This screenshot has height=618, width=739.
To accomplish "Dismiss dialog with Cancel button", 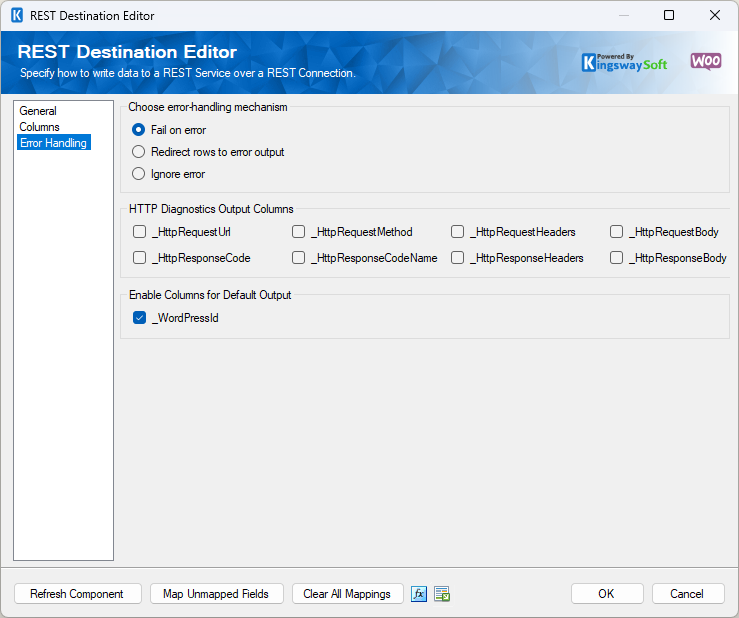I will click(688, 593).
